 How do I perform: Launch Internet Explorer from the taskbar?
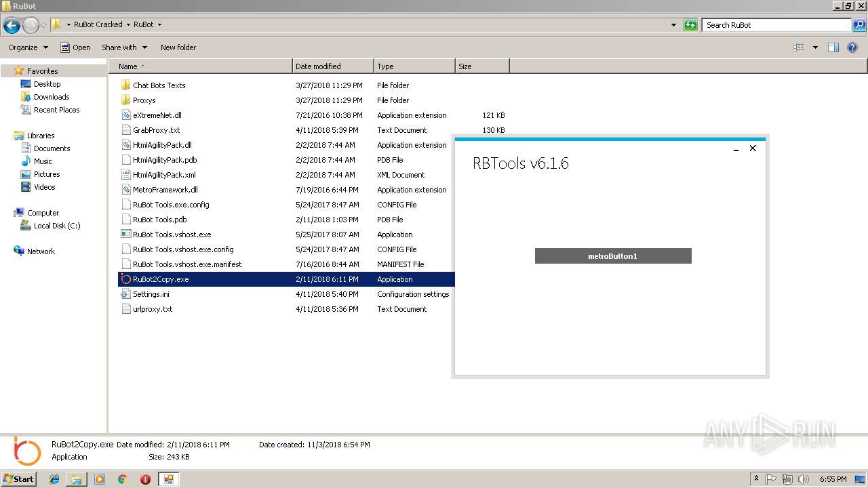click(55, 479)
